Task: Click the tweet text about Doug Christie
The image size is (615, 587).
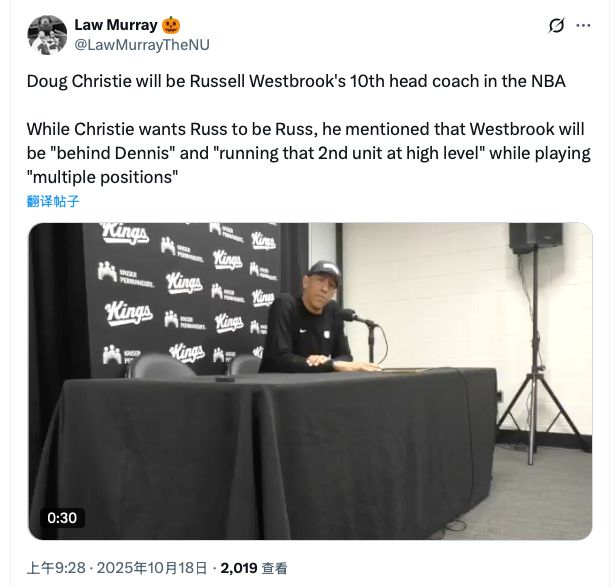Action: coord(296,81)
